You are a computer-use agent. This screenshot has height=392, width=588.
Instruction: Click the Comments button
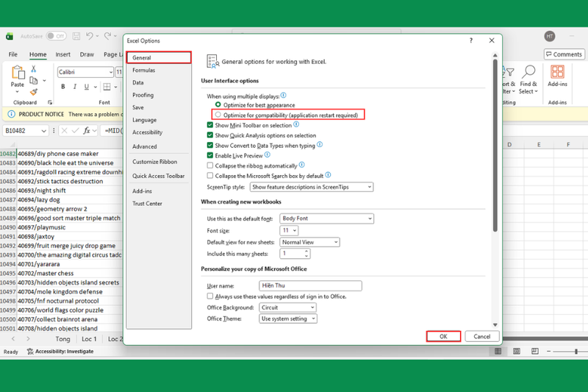[564, 54]
